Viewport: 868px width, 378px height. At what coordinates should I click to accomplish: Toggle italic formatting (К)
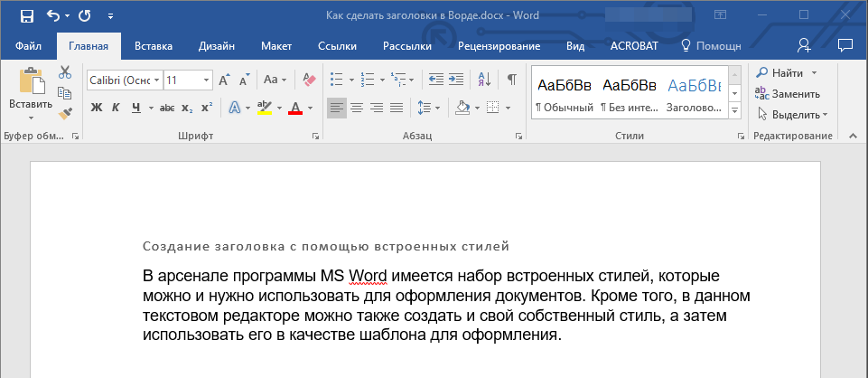click(116, 108)
